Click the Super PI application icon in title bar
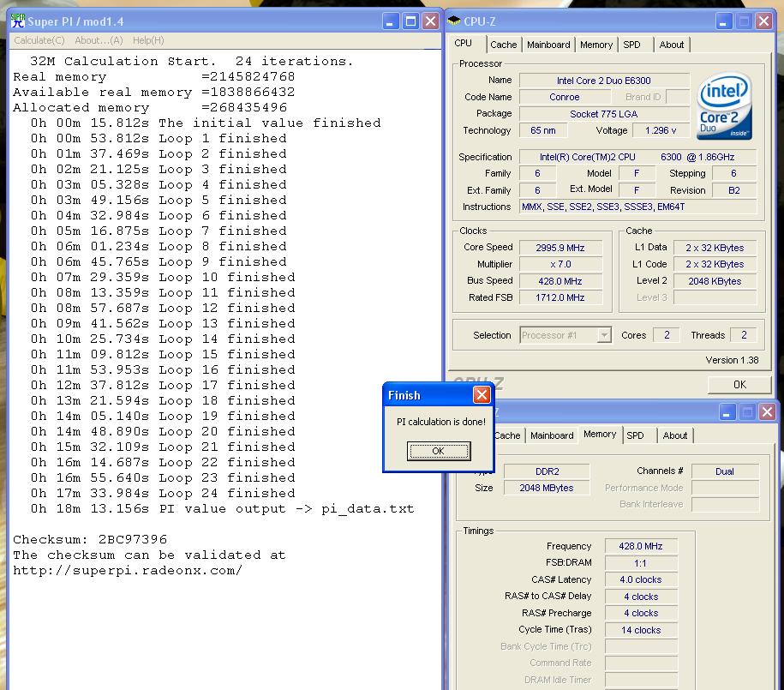Viewport: 784px width, 690px height. [18, 21]
